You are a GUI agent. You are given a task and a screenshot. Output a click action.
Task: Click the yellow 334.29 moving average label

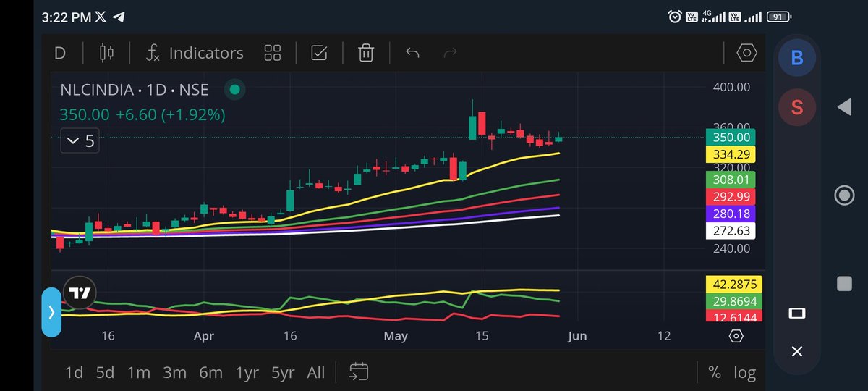coord(731,154)
